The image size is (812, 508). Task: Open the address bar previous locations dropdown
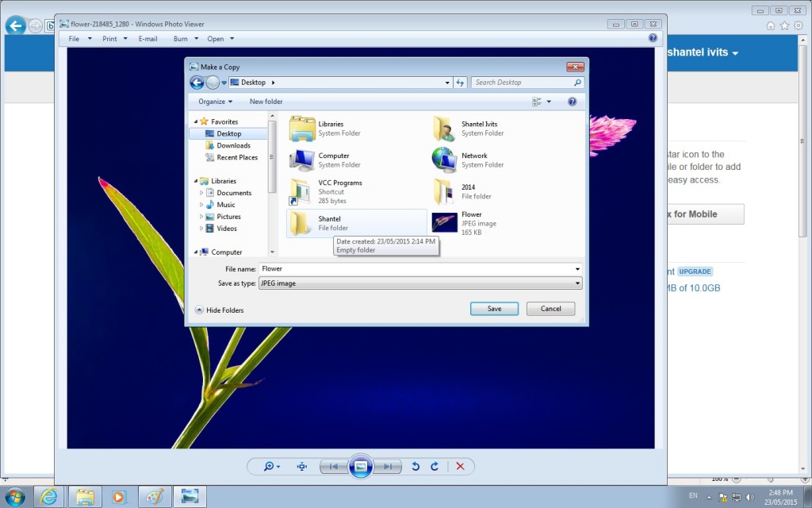coord(447,83)
